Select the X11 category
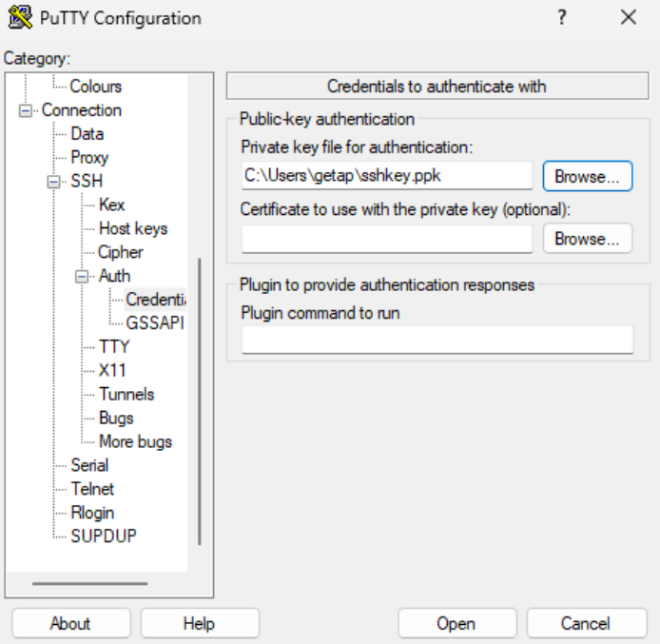 click(112, 370)
